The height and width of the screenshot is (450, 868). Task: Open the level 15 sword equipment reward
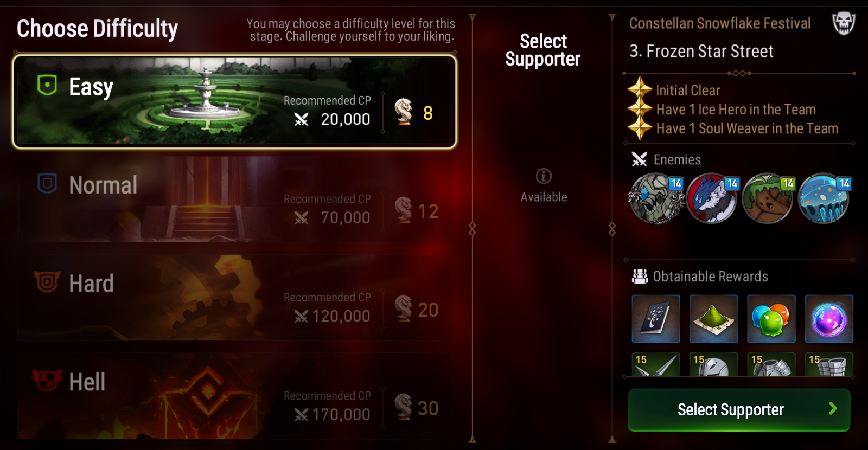click(656, 364)
